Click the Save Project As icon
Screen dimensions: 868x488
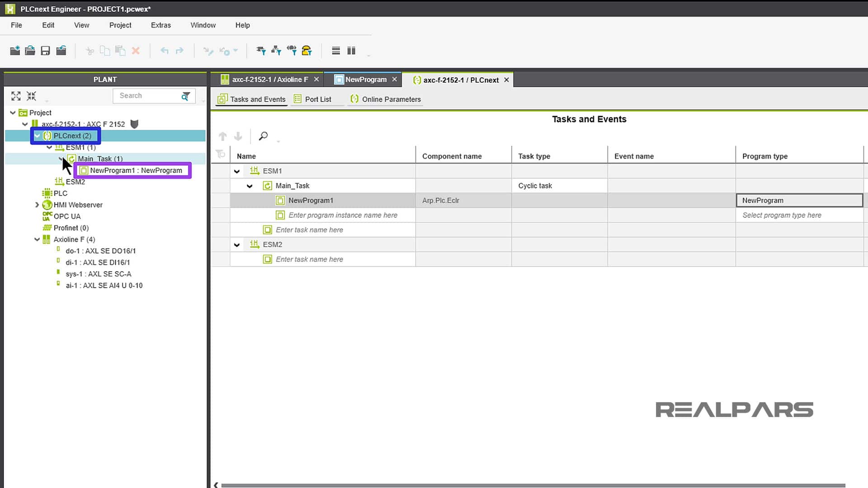(61, 51)
